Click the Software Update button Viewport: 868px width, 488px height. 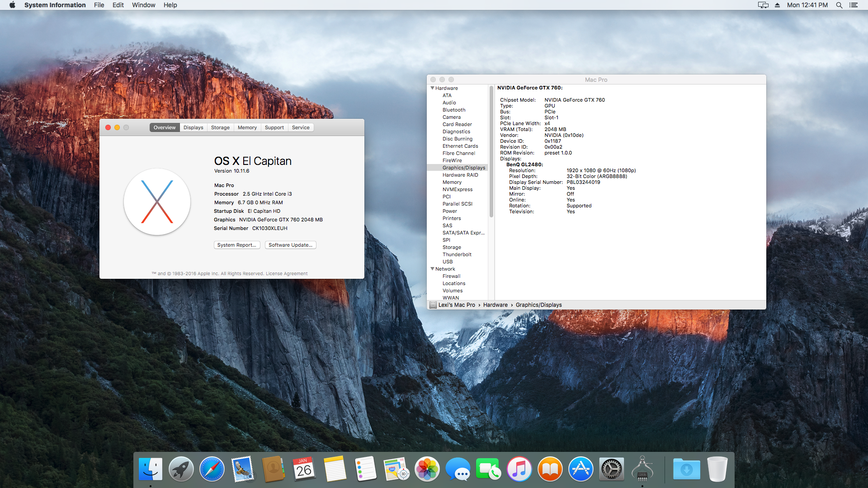coord(290,245)
